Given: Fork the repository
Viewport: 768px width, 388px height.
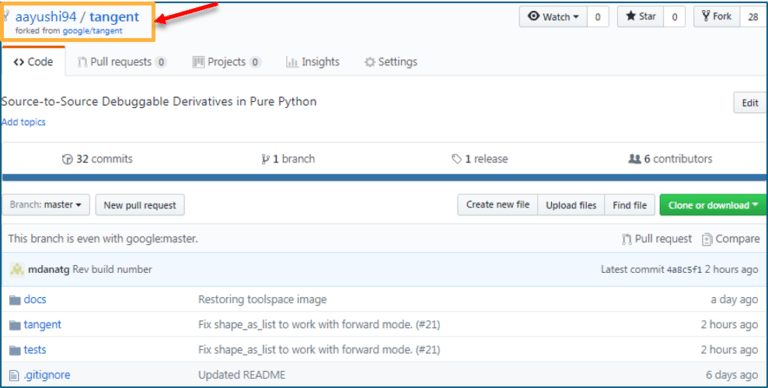Looking at the screenshot, I should click(x=717, y=17).
